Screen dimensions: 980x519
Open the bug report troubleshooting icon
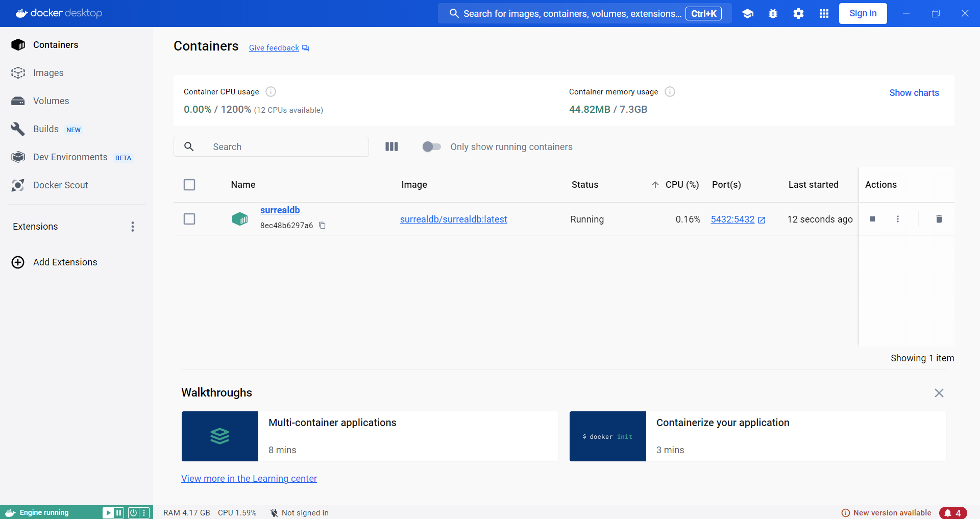coord(773,13)
